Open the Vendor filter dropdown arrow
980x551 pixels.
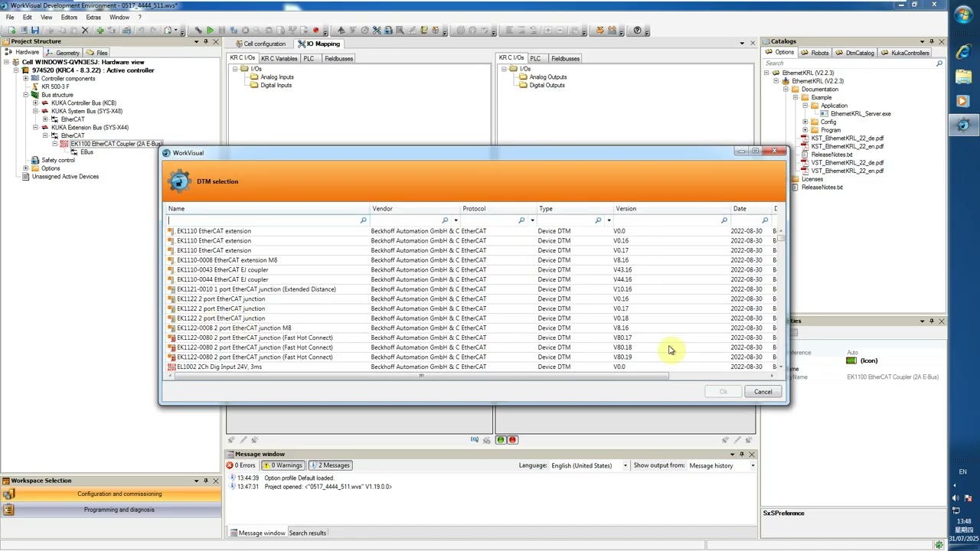(x=456, y=220)
